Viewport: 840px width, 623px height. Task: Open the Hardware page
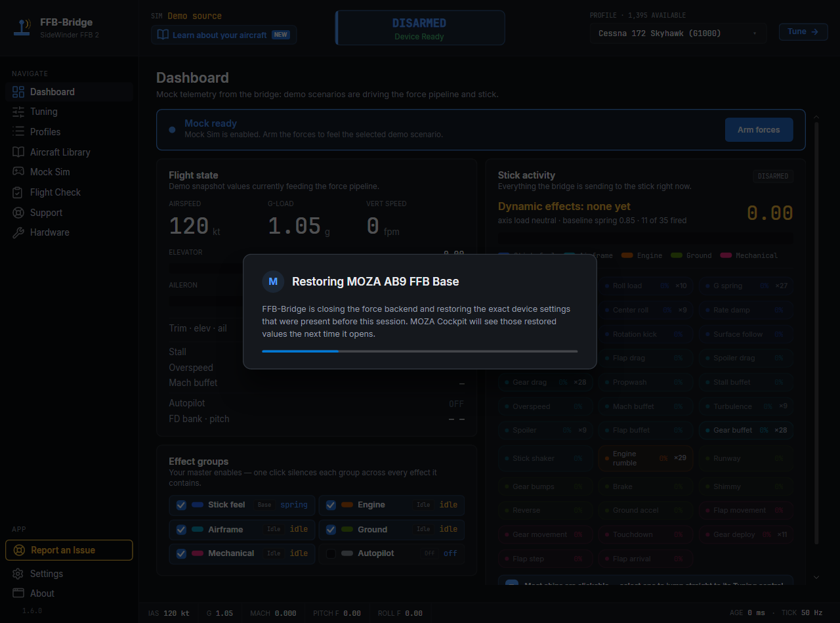[69, 232]
